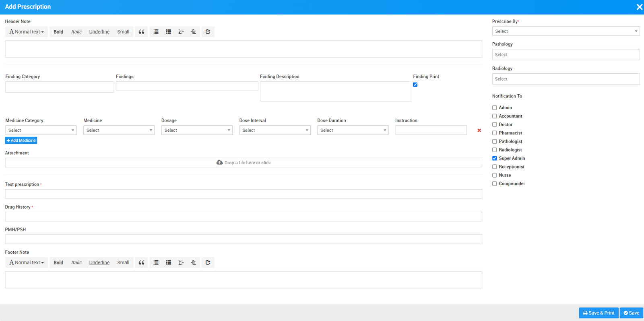Insert ordered list in Header Note
This screenshot has width=644, height=321.
click(x=169, y=32)
